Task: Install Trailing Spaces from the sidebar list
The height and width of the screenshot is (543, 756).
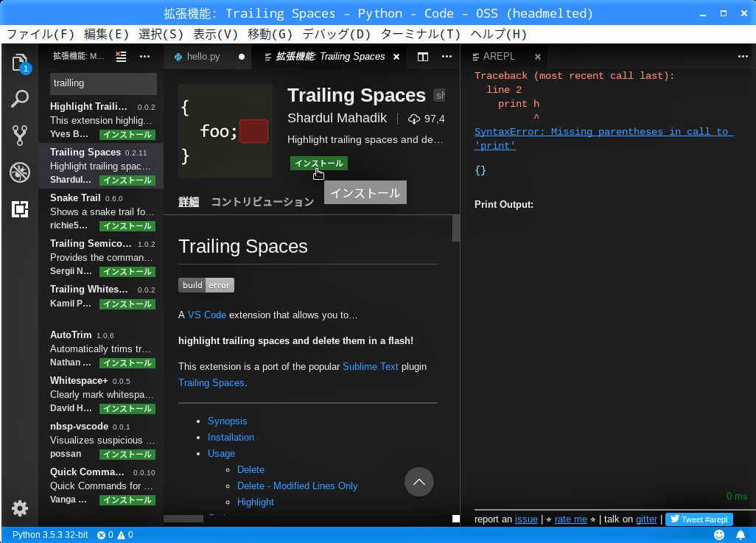Action: (127, 181)
